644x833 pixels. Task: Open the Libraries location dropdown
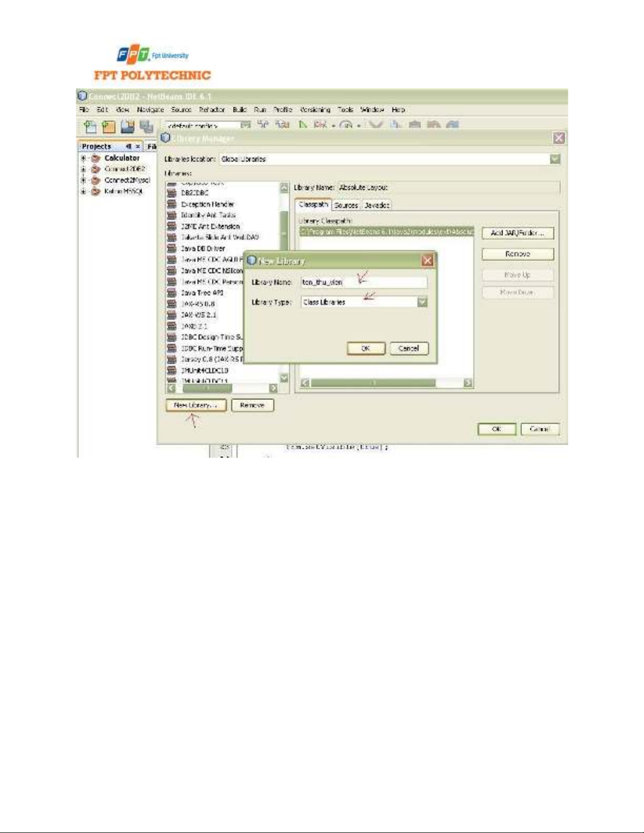tap(555, 159)
